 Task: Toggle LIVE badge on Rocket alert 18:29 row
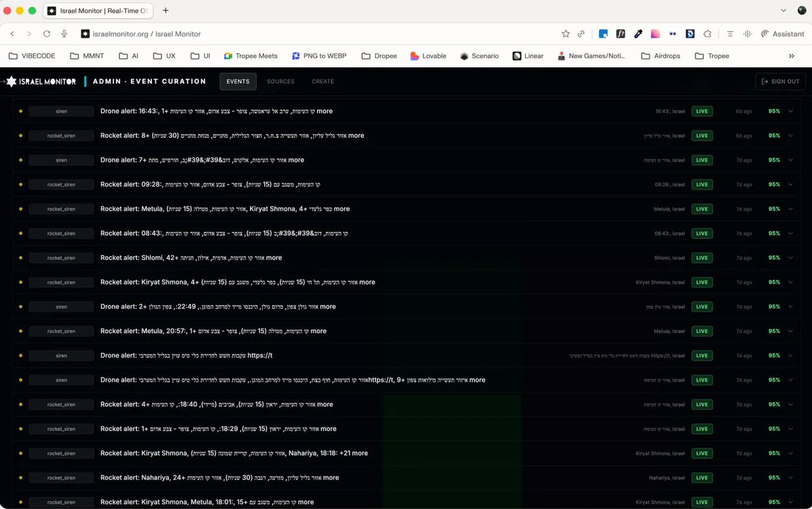click(702, 429)
